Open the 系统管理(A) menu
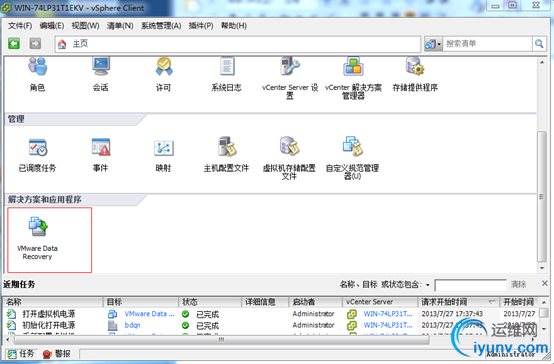This screenshot has width=554, height=364. coord(161,26)
